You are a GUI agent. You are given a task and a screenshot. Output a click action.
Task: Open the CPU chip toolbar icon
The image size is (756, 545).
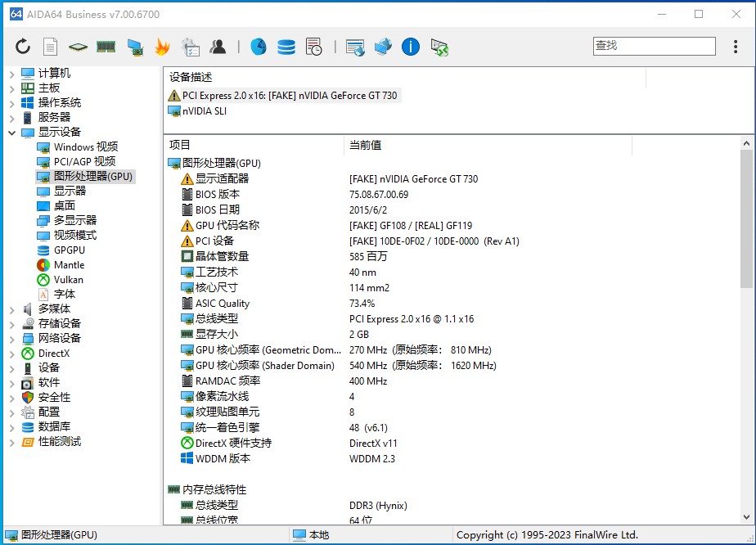[78, 47]
